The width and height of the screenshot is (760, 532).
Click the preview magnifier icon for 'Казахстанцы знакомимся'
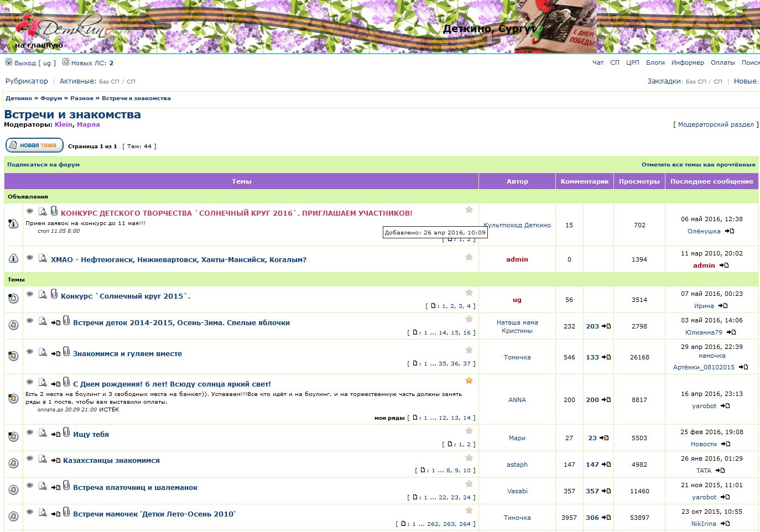pyautogui.click(x=43, y=459)
